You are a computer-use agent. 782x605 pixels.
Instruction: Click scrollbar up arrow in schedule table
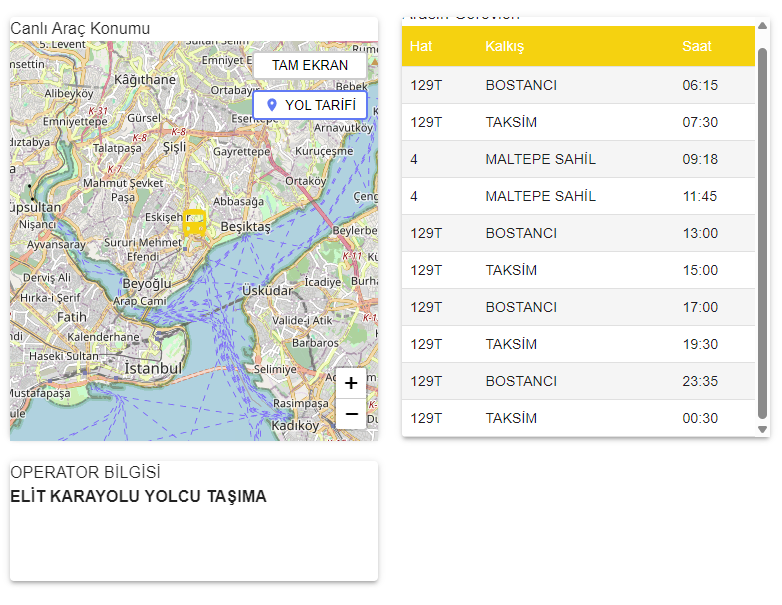tap(763, 29)
